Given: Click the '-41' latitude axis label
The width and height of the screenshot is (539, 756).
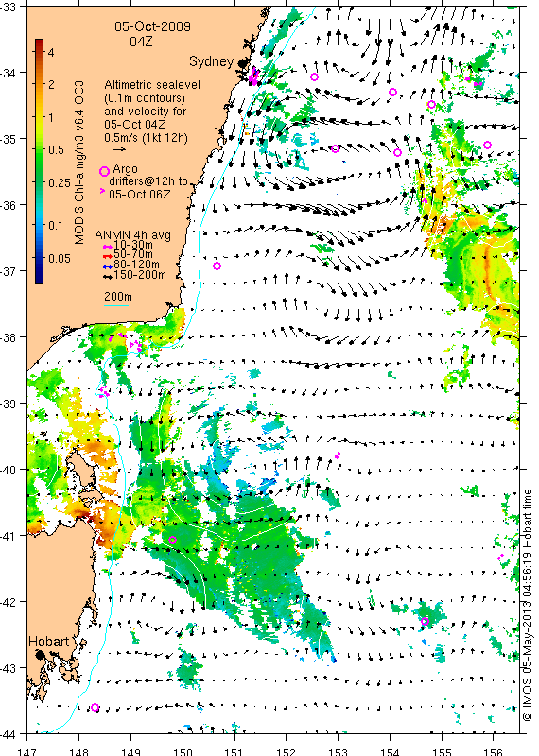Looking at the screenshot, I should tap(8, 536).
